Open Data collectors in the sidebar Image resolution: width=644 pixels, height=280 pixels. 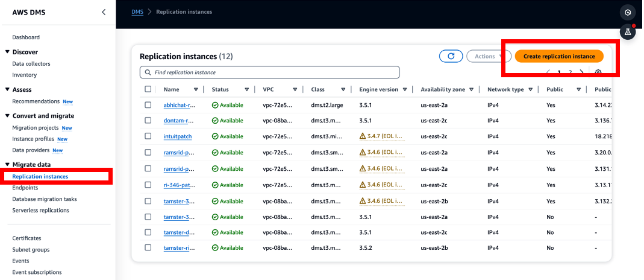31,64
